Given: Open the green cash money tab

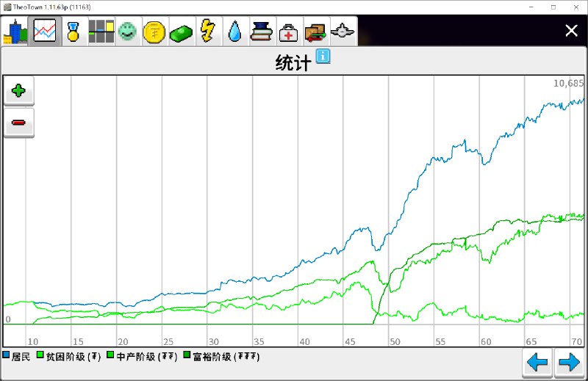Looking at the screenshot, I should [182, 32].
